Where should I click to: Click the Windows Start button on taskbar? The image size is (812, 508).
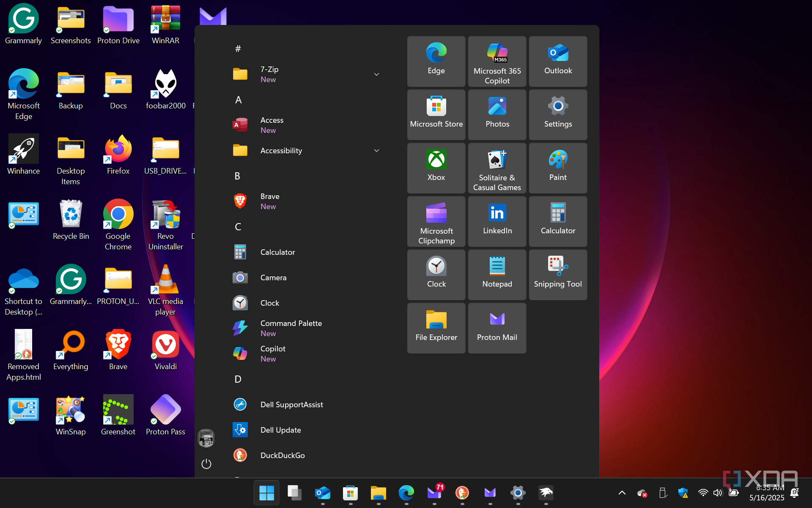click(266, 493)
